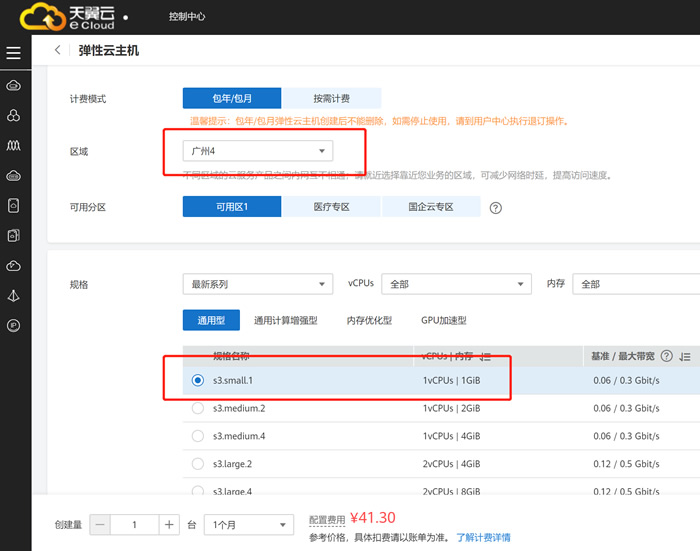Click help icon beside 基准 / 最大带宽

(x=667, y=356)
